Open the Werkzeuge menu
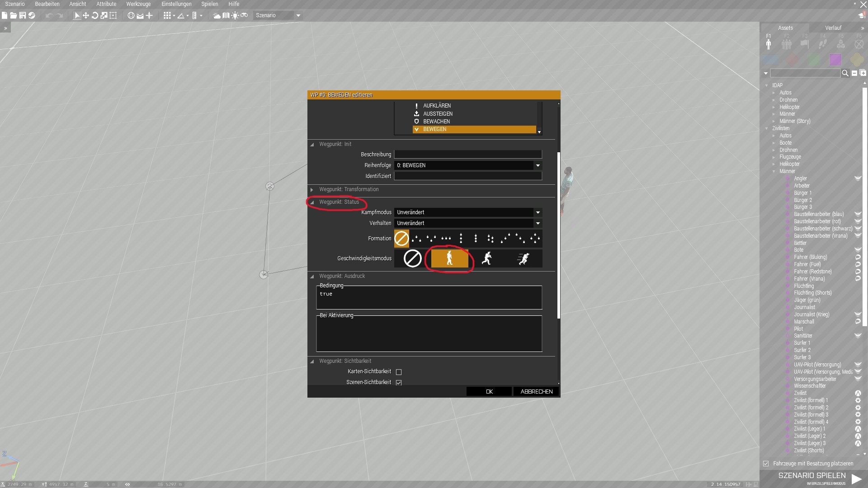This screenshot has width=868, height=488. (x=138, y=4)
